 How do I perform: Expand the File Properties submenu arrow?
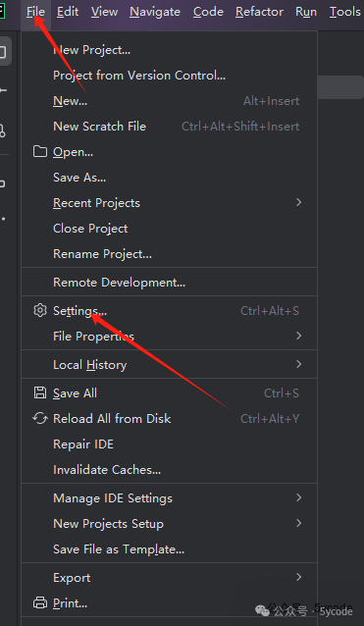coord(298,336)
